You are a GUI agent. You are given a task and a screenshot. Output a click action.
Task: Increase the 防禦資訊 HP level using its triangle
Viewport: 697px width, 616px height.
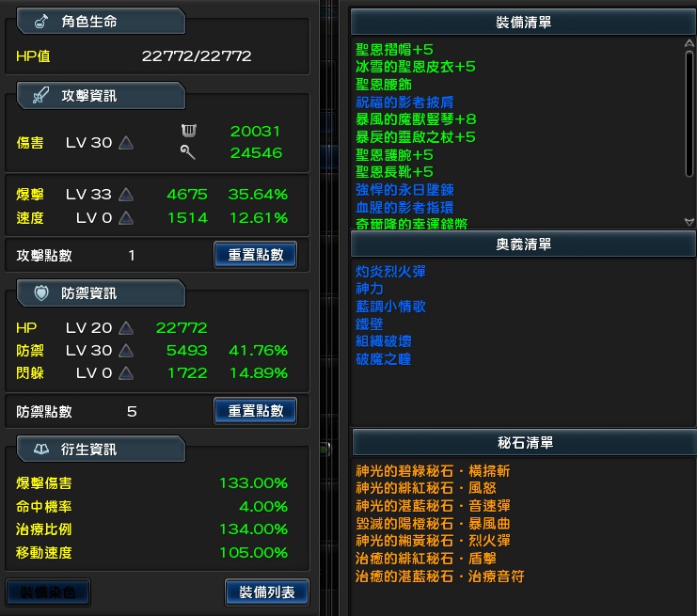coord(125,327)
